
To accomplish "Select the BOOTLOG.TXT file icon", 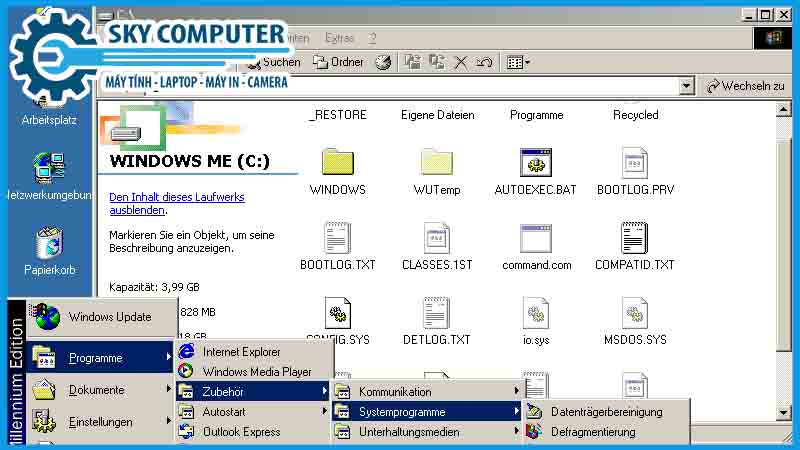I will pyautogui.click(x=338, y=238).
